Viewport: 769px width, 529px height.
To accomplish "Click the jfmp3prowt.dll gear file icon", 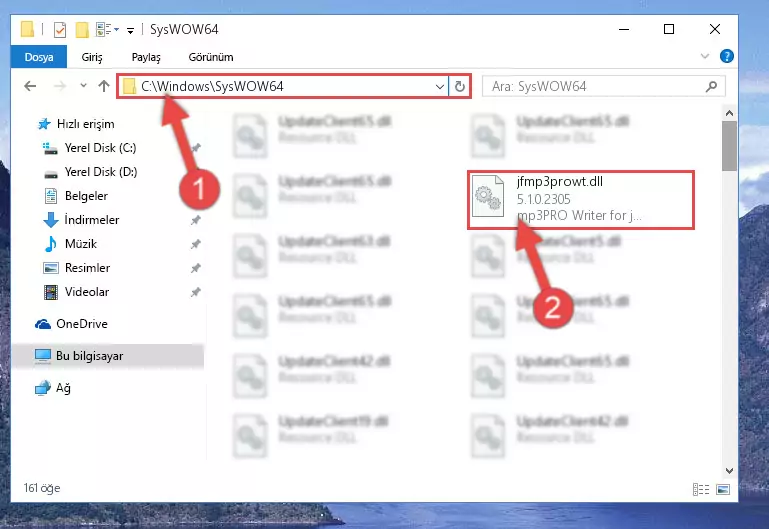I will pyautogui.click(x=487, y=196).
